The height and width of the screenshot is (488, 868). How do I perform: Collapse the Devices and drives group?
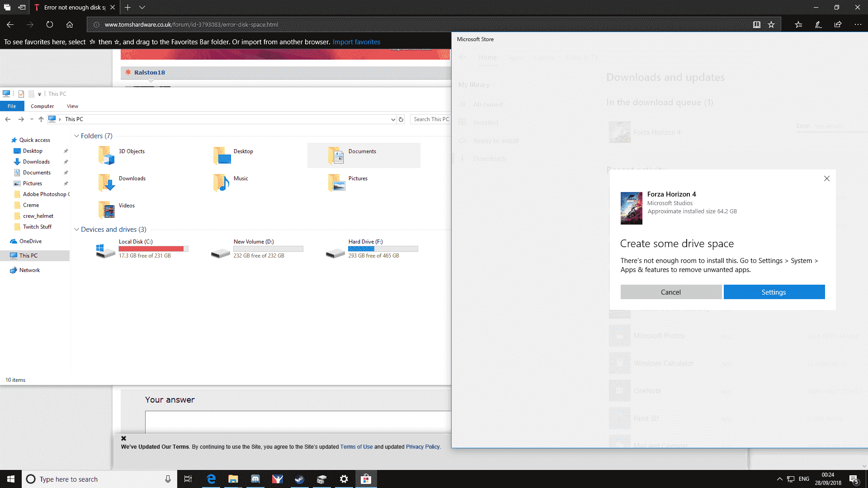pyautogui.click(x=76, y=230)
